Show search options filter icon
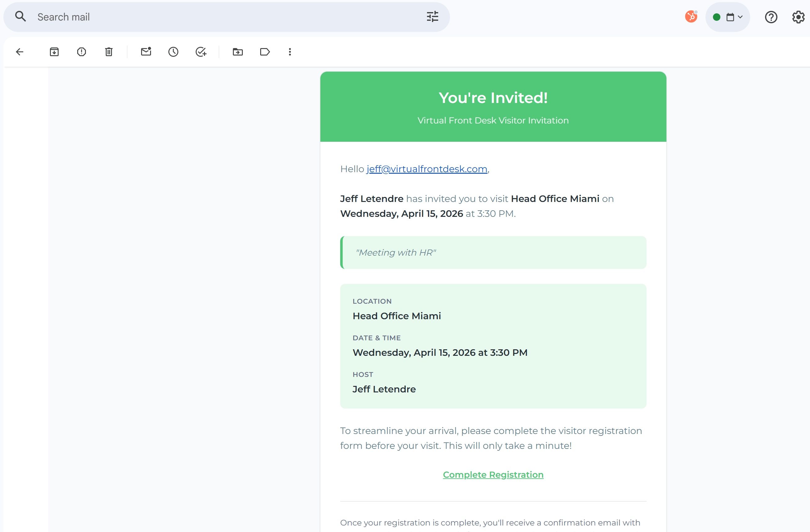810x532 pixels. [x=432, y=17]
